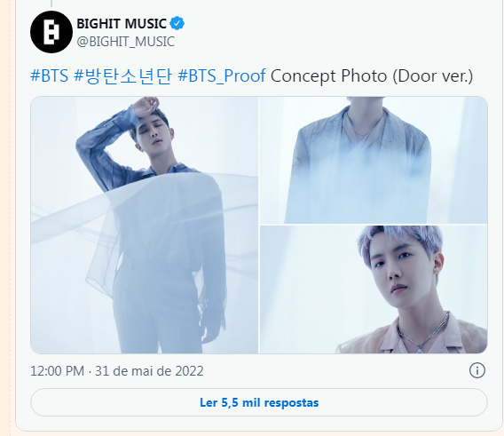Viewport: 504px width, 436px height.
Task: Open the #BTS_Proof hashtag
Action: click(222, 76)
